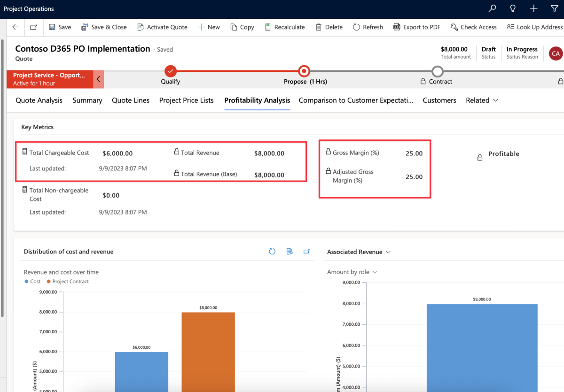564x392 pixels.
Task: Export the quote to PDF
Action: tap(417, 27)
